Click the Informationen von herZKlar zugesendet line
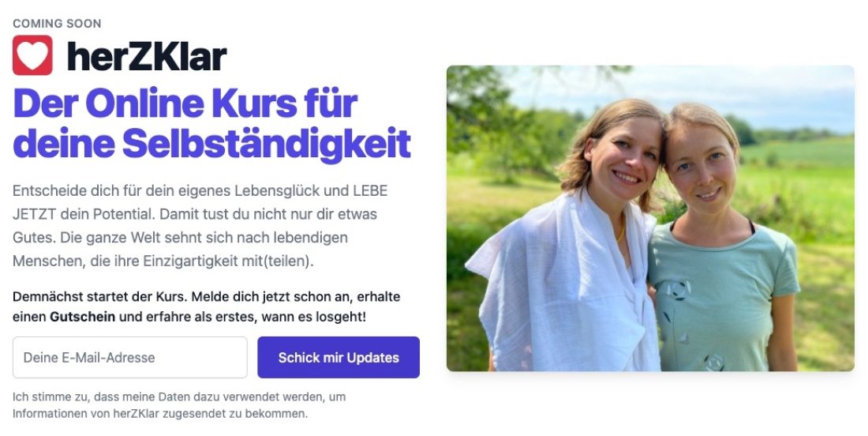 [x=160, y=413]
